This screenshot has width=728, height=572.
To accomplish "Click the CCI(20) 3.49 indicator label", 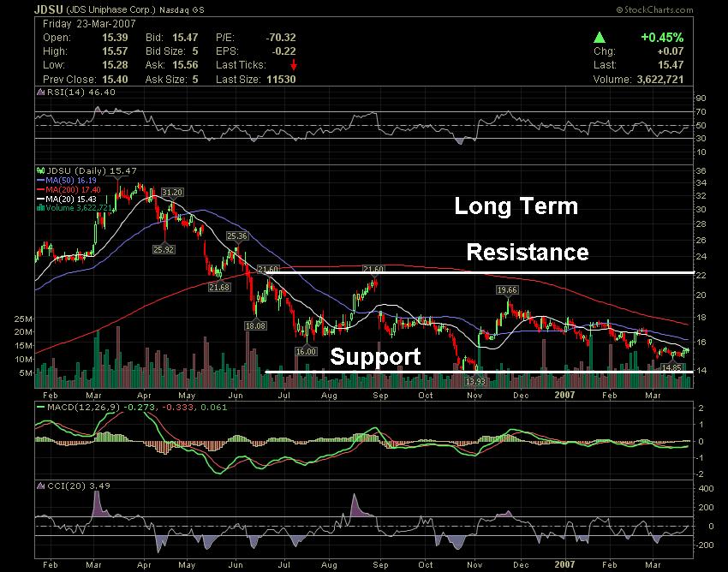I will coord(79,486).
